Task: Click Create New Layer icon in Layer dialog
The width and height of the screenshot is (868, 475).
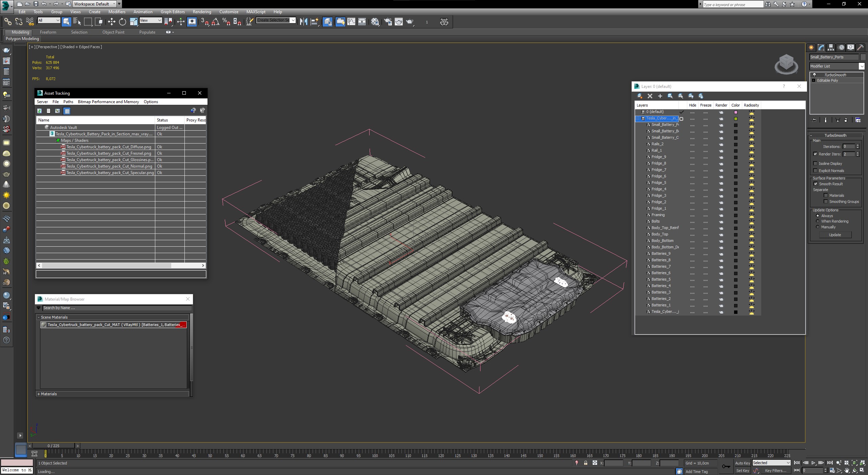Action: click(x=640, y=96)
